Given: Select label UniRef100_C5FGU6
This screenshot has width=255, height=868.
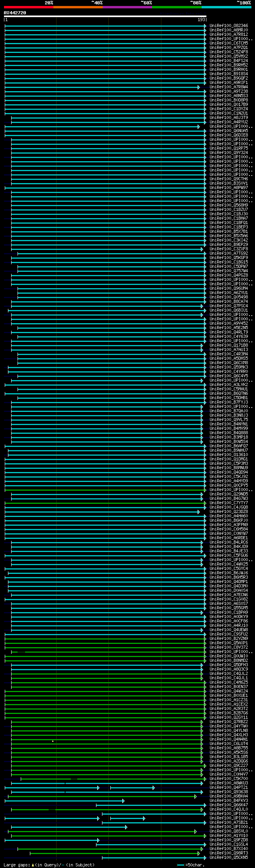Looking at the screenshot, I should coord(229,555).
